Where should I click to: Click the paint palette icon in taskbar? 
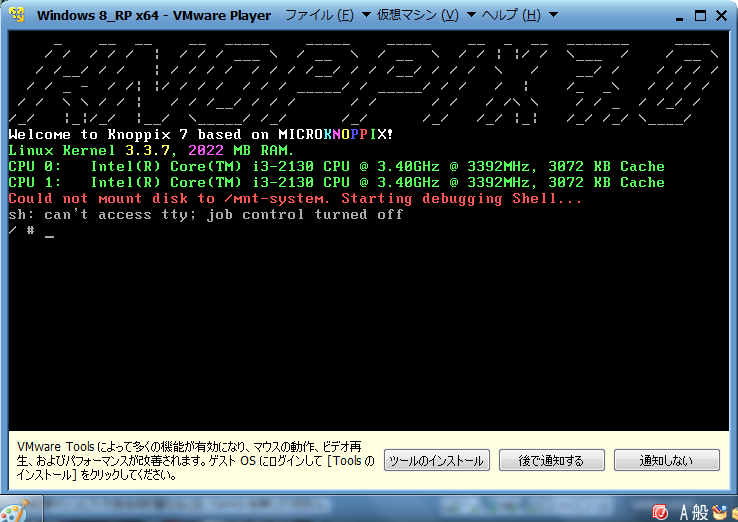(x=15, y=511)
